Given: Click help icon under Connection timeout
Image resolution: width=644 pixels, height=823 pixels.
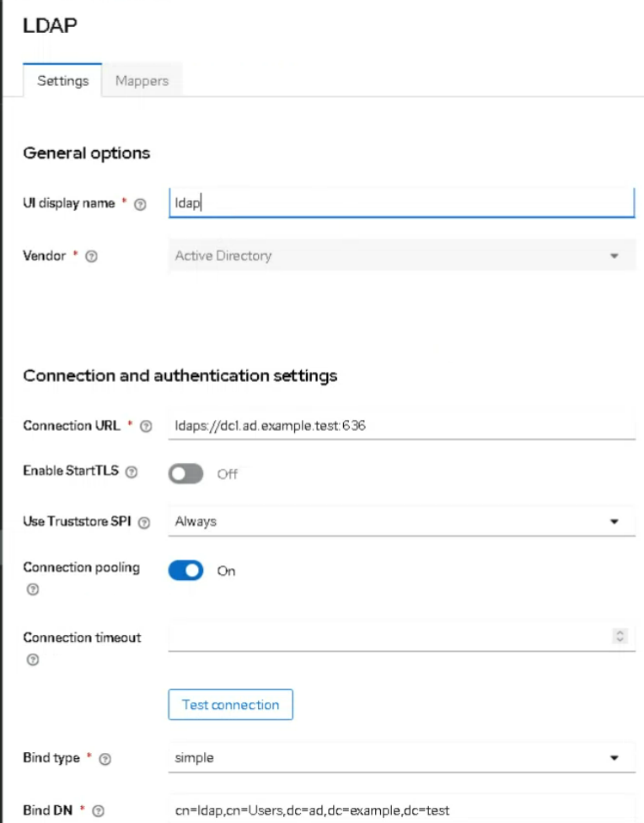Looking at the screenshot, I should [x=33, y=660].
